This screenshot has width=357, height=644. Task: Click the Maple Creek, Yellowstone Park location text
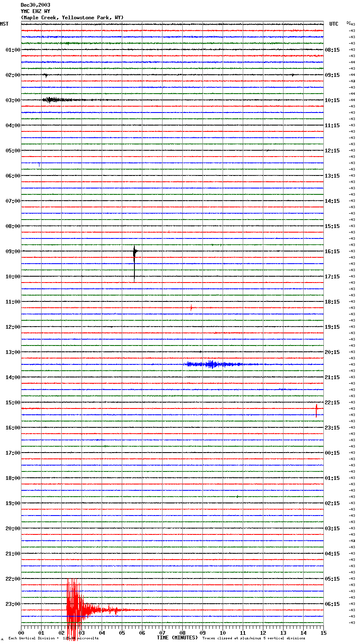click(72, 18)
